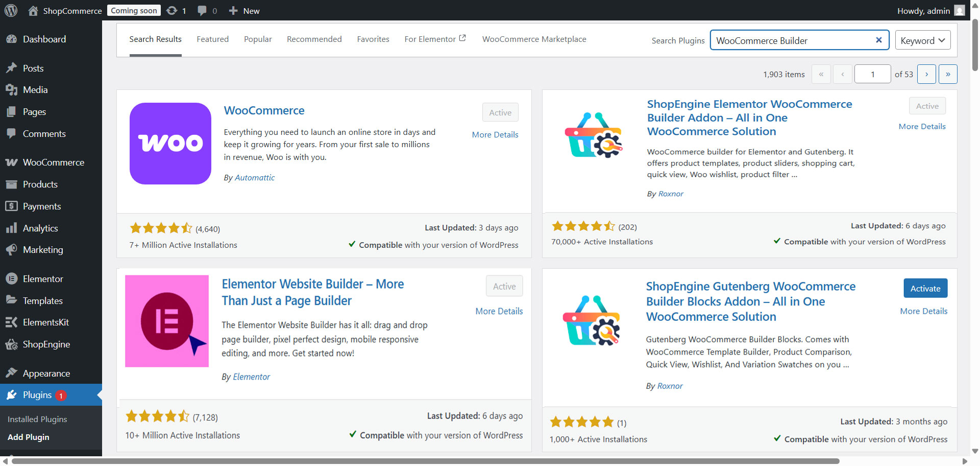Viewport: 980px width, 466px height.
Task: Open ShopEngine via its gear sidebar icon
Action: [x=11, y=344]
